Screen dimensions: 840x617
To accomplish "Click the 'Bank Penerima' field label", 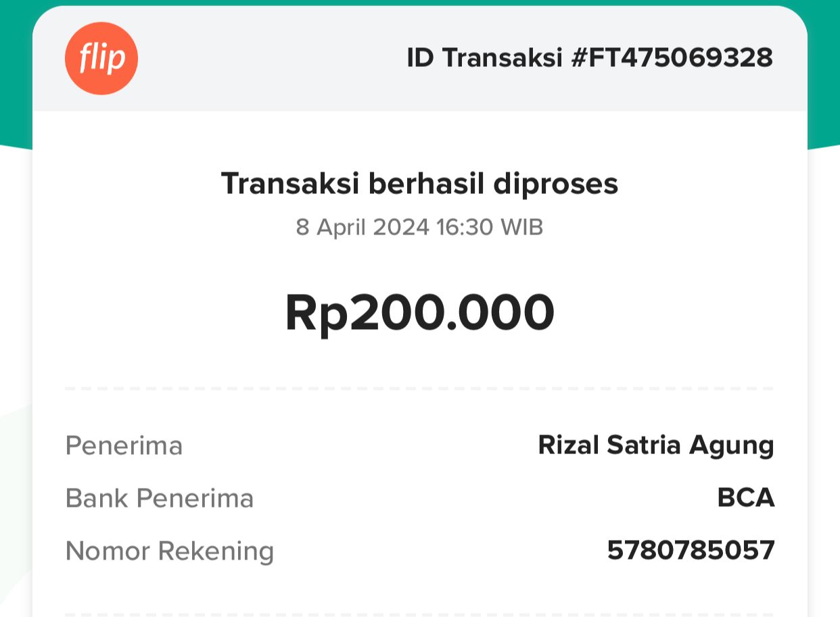I will 159,499.
